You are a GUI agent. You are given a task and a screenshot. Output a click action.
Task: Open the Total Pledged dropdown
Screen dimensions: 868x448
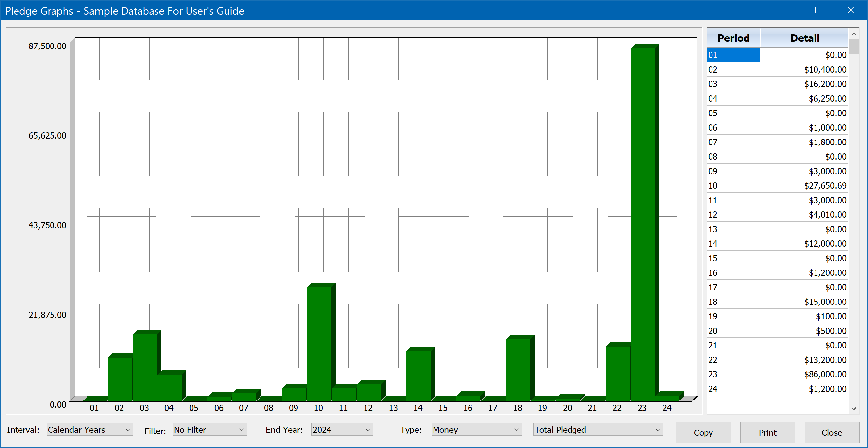pos(598,430)
